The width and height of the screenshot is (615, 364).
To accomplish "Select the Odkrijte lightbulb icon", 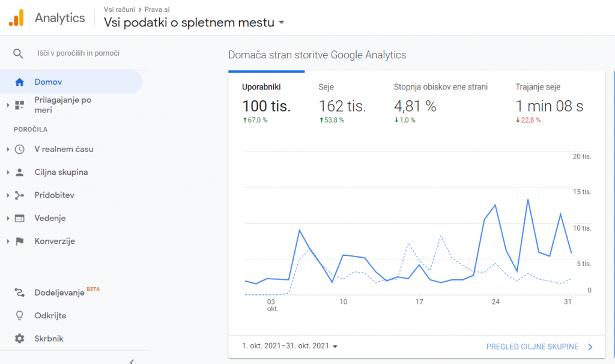I will (x=19, y=315).
